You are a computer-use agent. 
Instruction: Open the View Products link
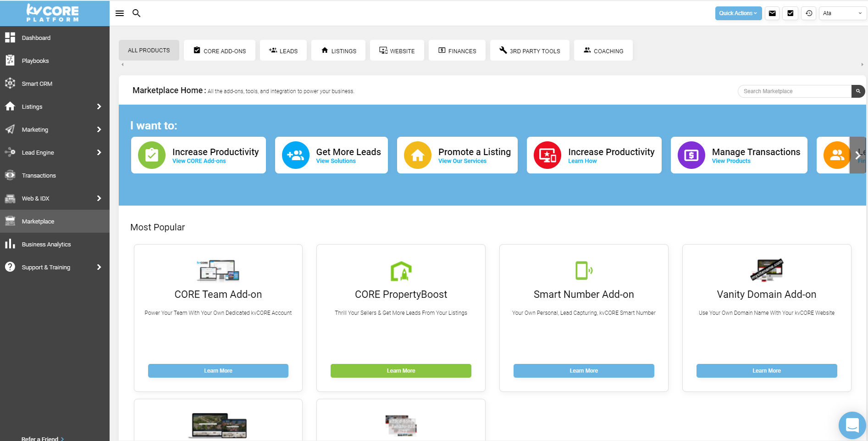pyautogui.click(x=731, y=161)
